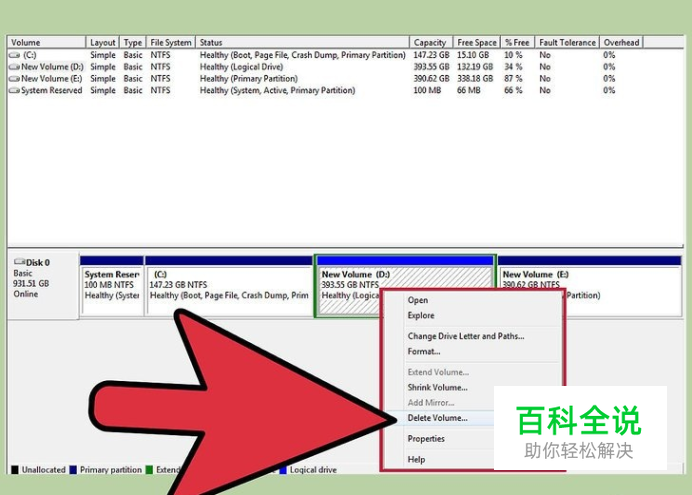Sort by the Fault Tolerance column header

tap(567, 42)
